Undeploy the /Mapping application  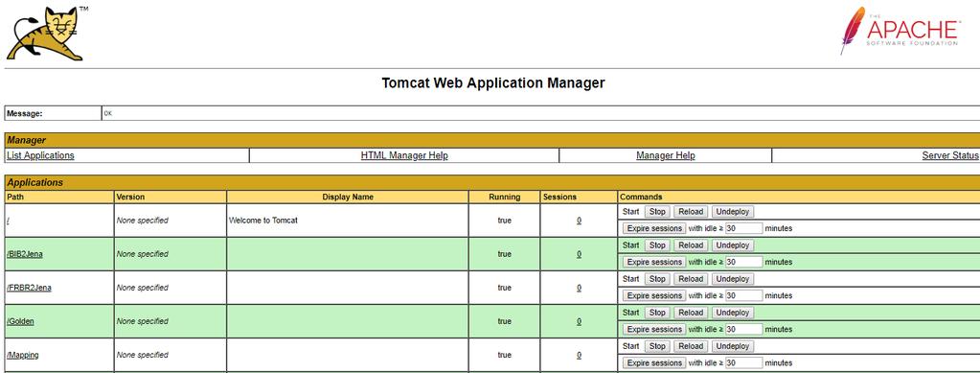point(733,346)
